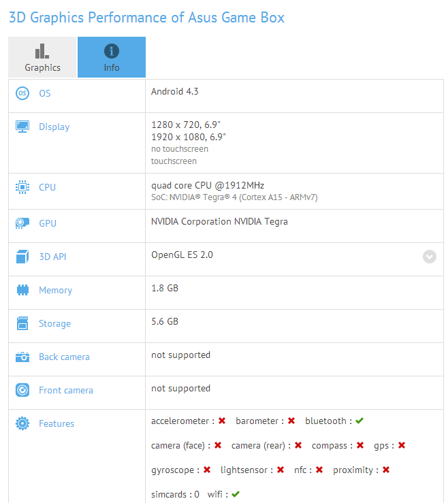Expand the OpenGL ES 2.0 details chevron
The image size is (448, 503).
[x=430, y=257]
